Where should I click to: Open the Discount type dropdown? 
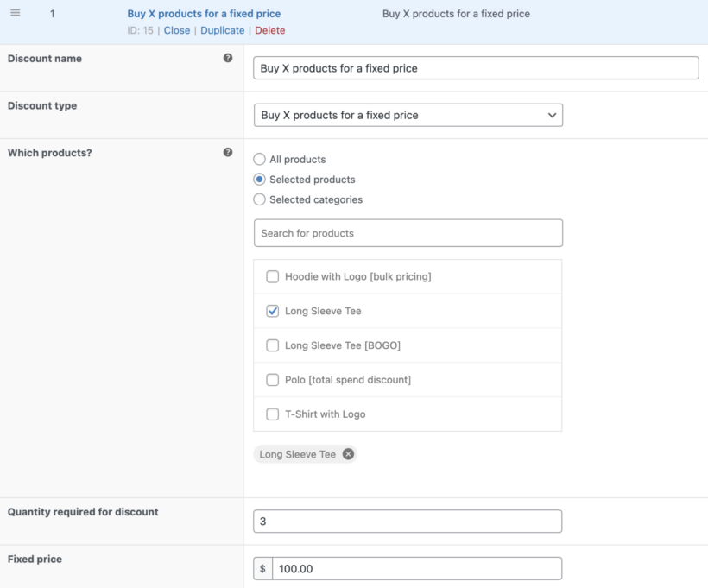point(408,115)
